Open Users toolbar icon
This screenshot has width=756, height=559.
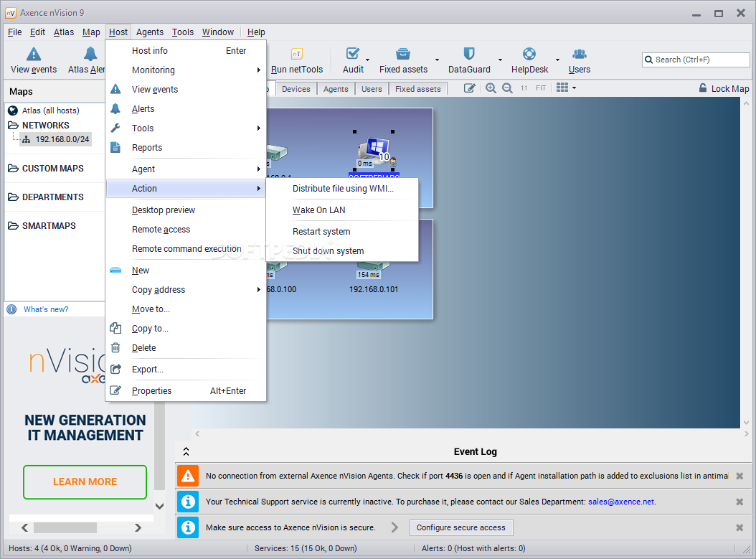click(579, 54)
